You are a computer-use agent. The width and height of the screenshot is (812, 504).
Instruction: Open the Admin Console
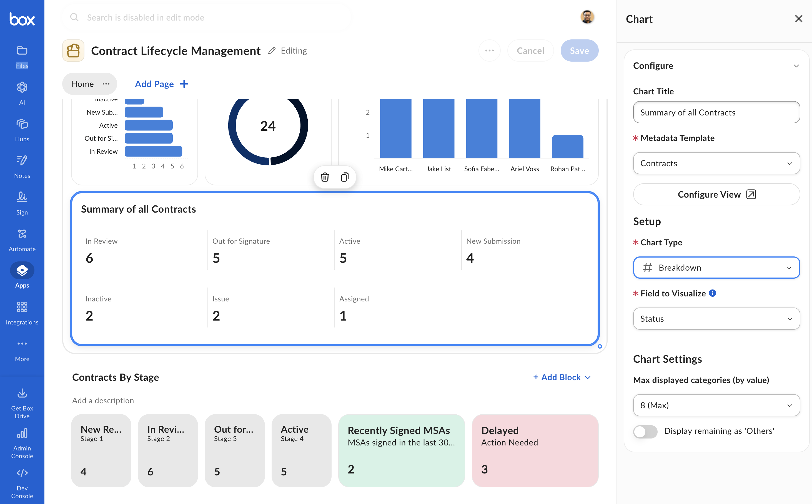pos(22,443)
